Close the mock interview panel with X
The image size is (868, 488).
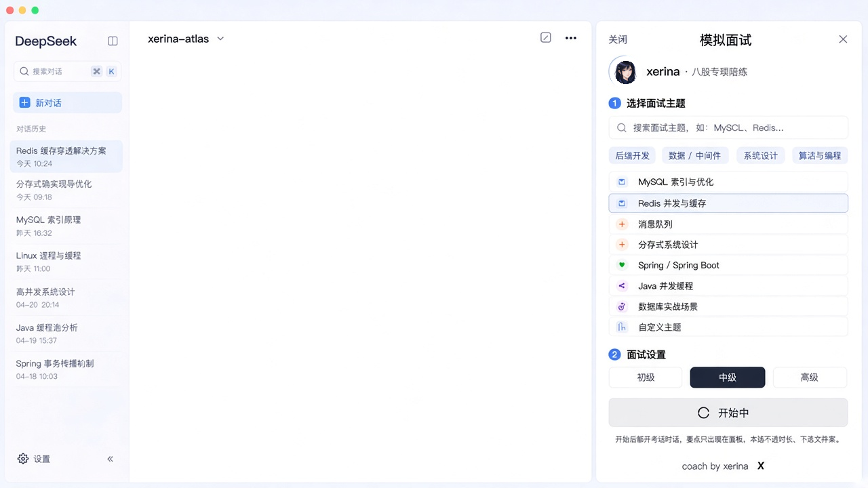tap(843, 39)
